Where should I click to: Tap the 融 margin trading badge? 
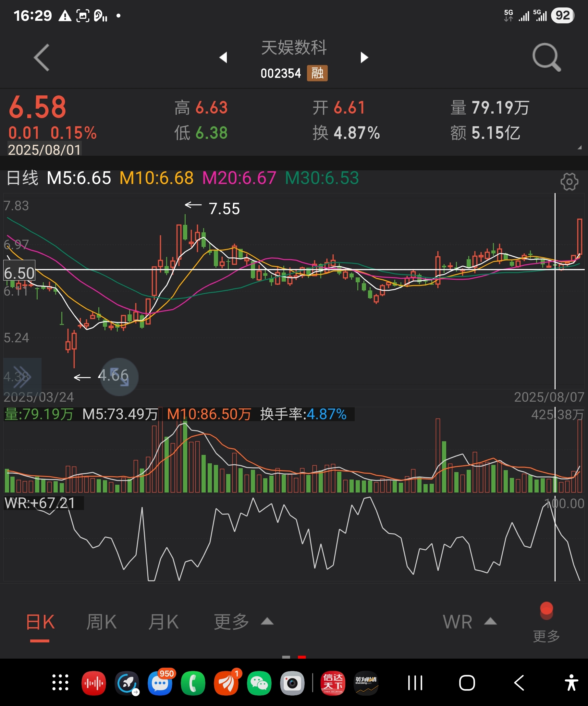click(x=317, y=73)
